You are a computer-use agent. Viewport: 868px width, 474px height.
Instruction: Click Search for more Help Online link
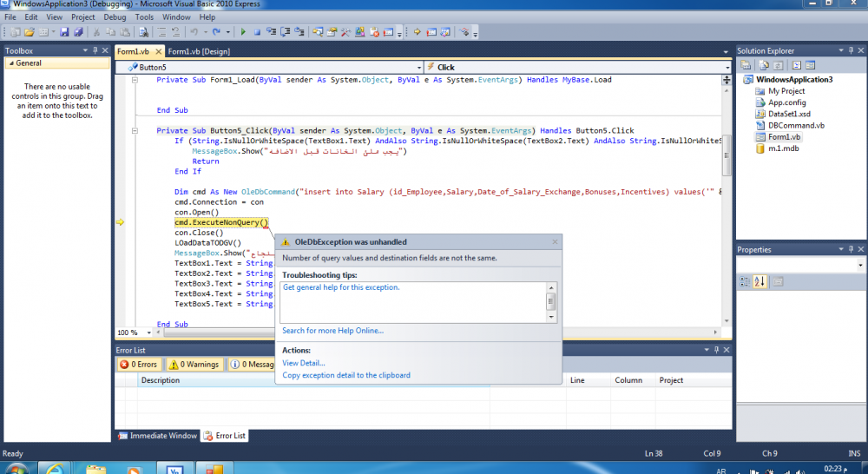coord(332,331)
